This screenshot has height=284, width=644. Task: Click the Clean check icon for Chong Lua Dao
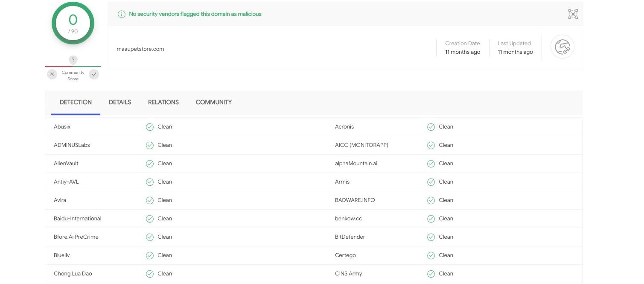tap(150, 274)
